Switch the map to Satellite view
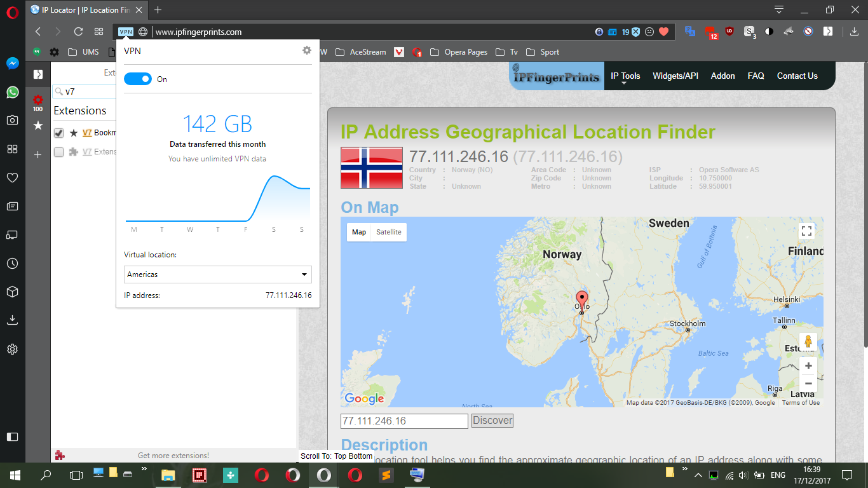 [389, 232]
